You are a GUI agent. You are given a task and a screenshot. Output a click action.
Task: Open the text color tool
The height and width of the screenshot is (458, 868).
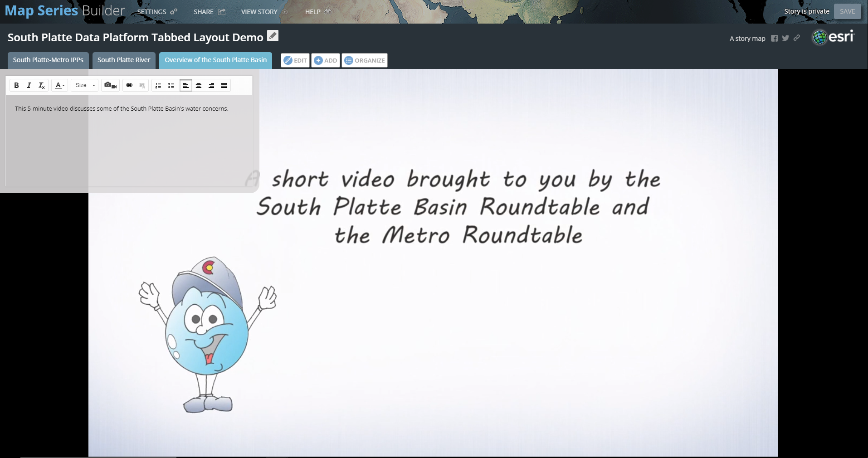point(58,85)
